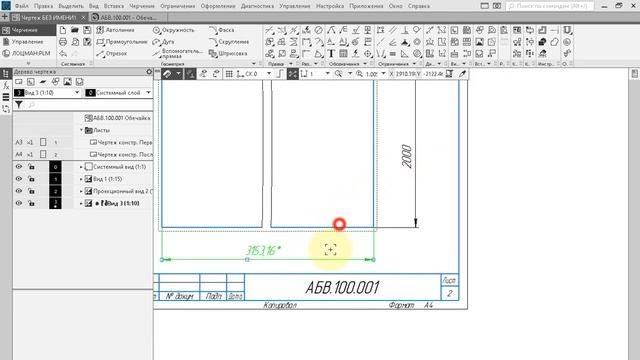The image size is (640, 360).
Task: Click the variables fx icon in the left sidebar
Action: point(6,85)
